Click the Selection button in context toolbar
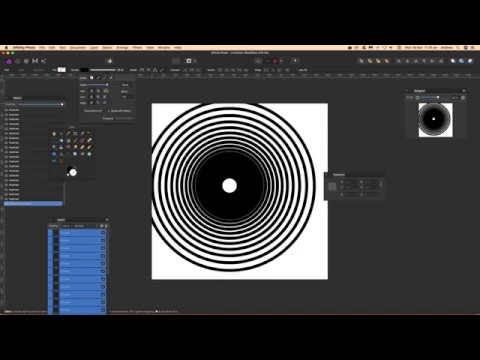Screen dimensions: 480x360 pyautogui.click(x=39, y=70)
